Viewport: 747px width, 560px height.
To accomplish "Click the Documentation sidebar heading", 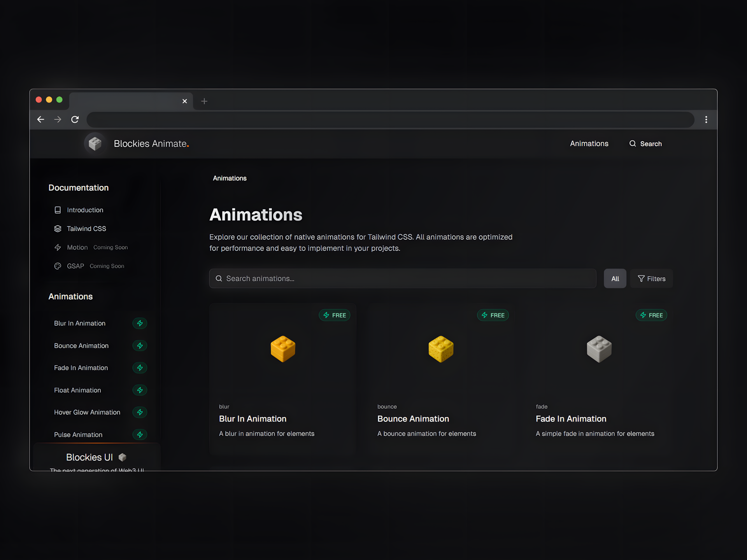I will pos(79,188).
